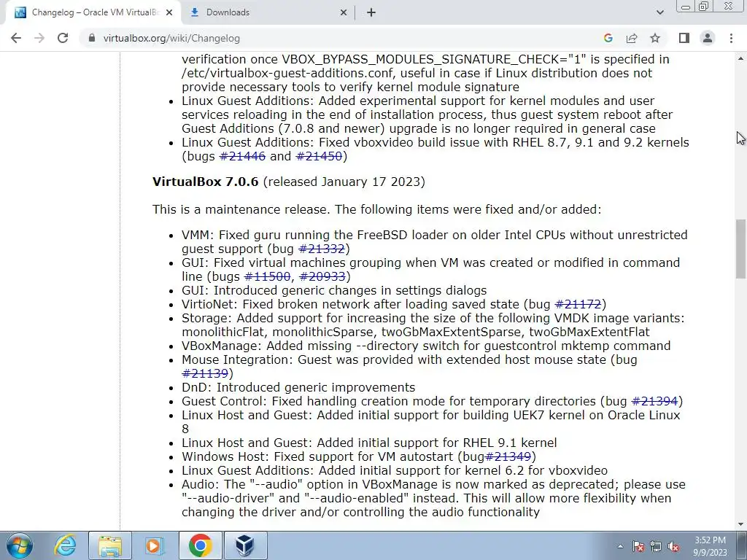
Task: Open File Explorer from the taskbar
Action: [x=110, y=545]
